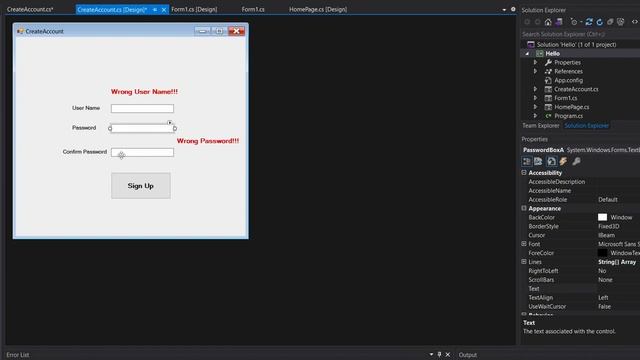
Task: Click the BackColor white swatch
Action: [602, 217]
